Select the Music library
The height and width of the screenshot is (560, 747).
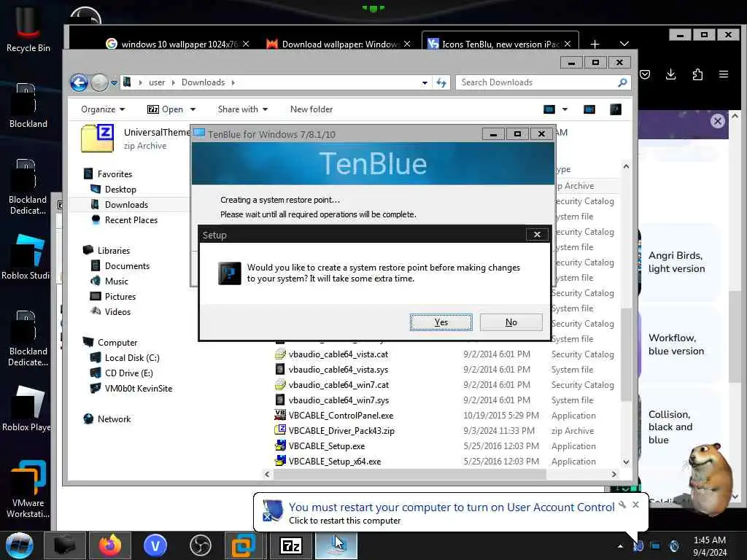pos(116,281)
